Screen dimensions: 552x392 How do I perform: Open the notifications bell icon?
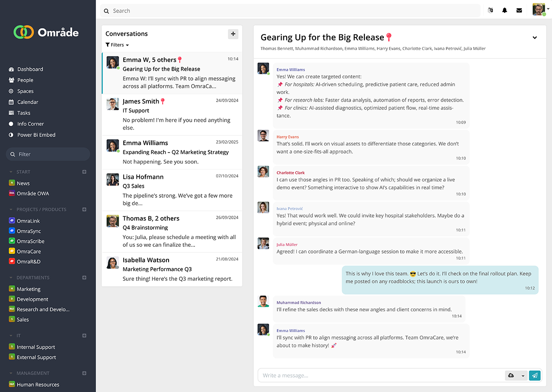(505, 11)
